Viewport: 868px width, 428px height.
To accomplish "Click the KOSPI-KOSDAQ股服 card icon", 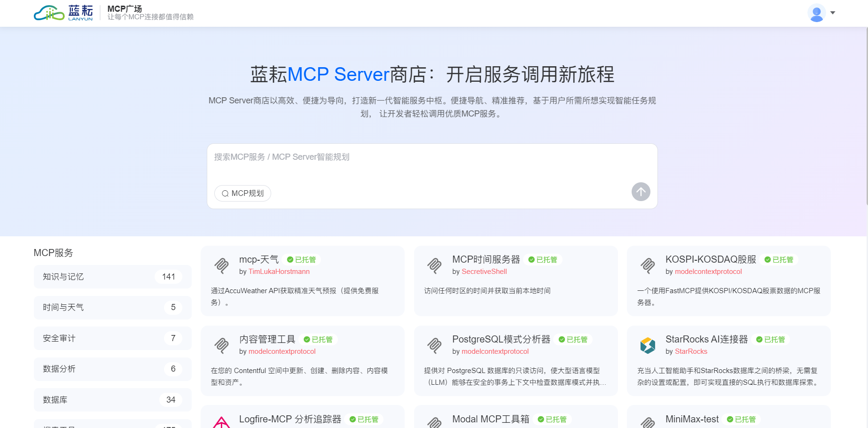I will [648, 265].
